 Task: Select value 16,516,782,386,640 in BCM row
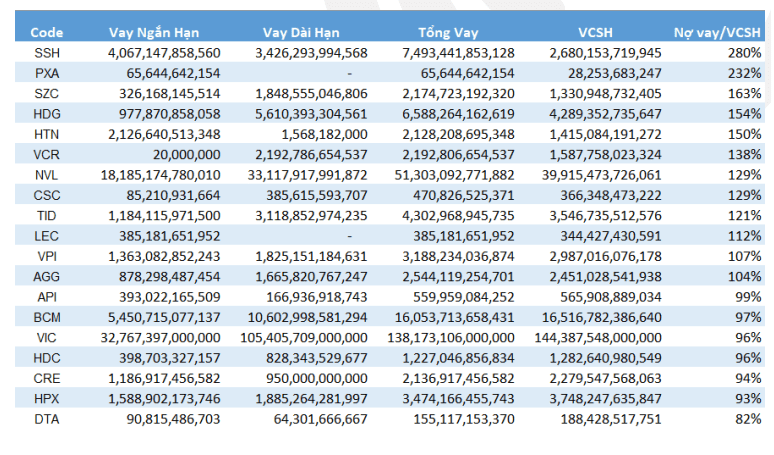point(602,318)
